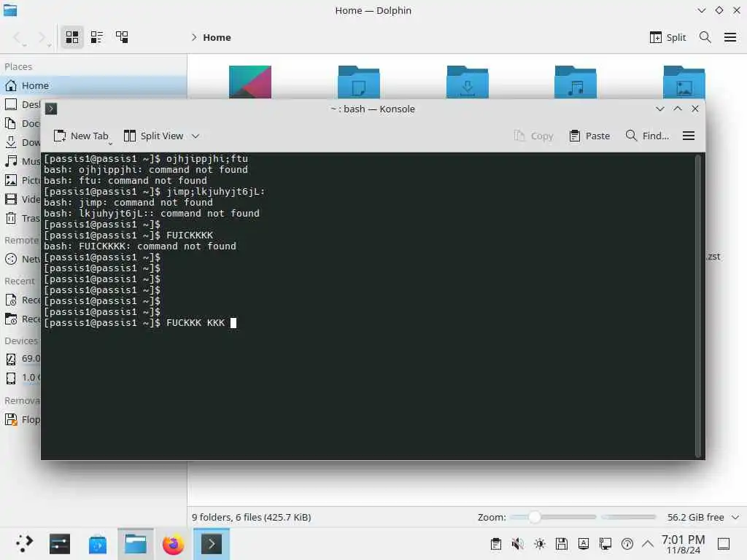Click Konsole vertical scrollbar
The width and height of the screenshot is (747, 560).
(699, 306)
